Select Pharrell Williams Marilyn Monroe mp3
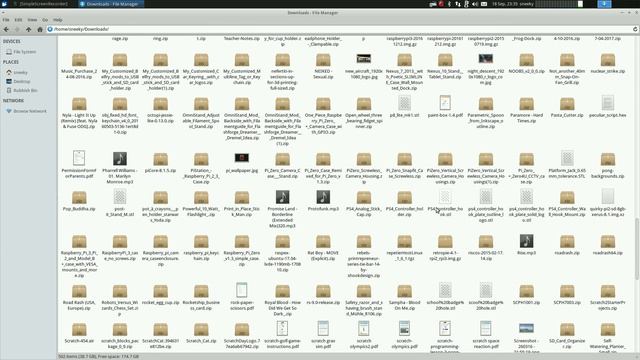The image size is (640, 360). point(120,158)
